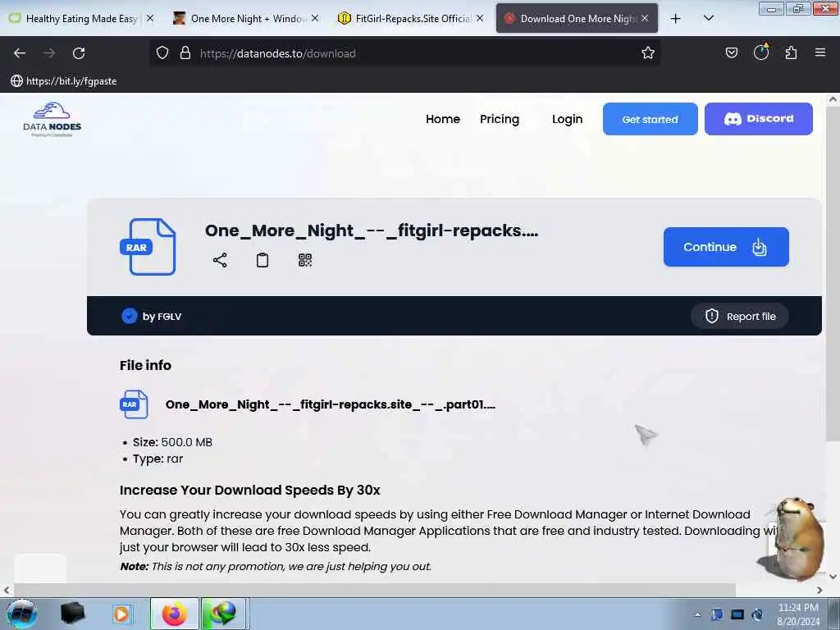This screenshot has width=840, height=630.
Task: Open a new tab with the plus icon
Action: (676, 19)
